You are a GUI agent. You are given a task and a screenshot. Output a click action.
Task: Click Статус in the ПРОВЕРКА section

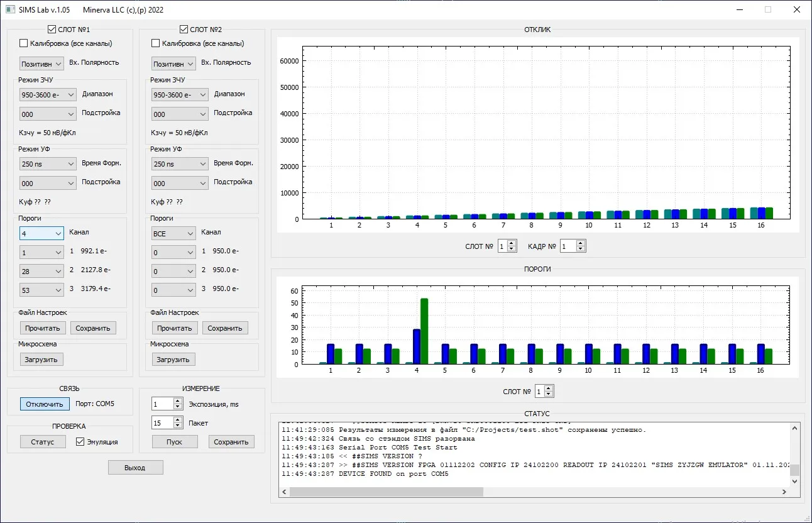click(42, 442)
